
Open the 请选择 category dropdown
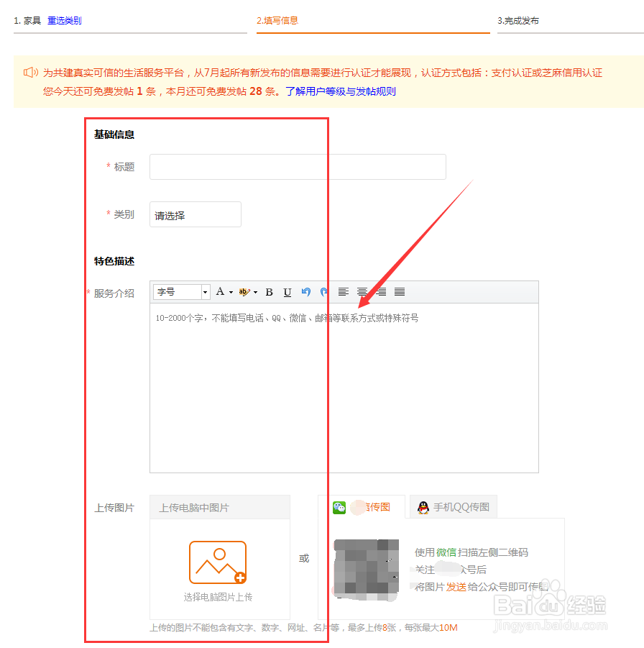coord(195,214)
